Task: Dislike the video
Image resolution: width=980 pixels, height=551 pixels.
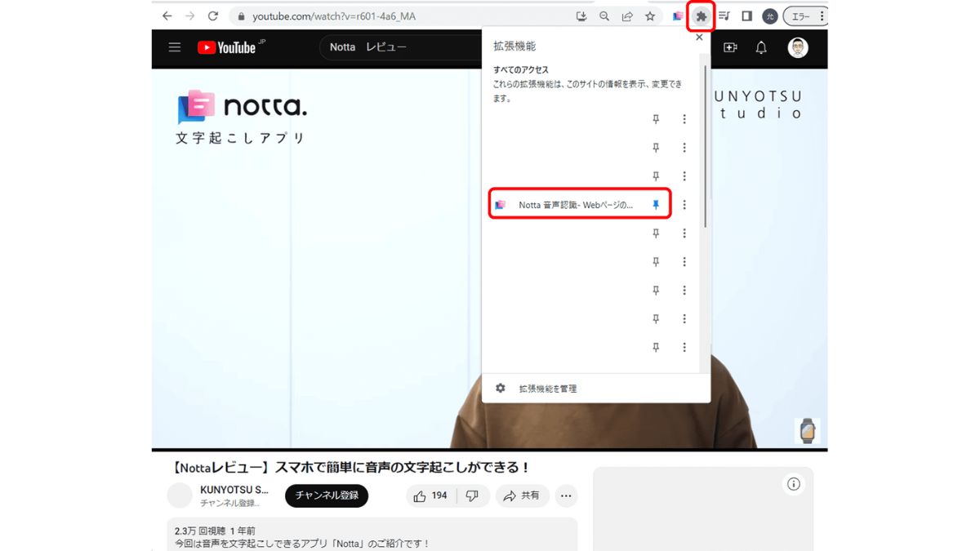Action: 472,495
